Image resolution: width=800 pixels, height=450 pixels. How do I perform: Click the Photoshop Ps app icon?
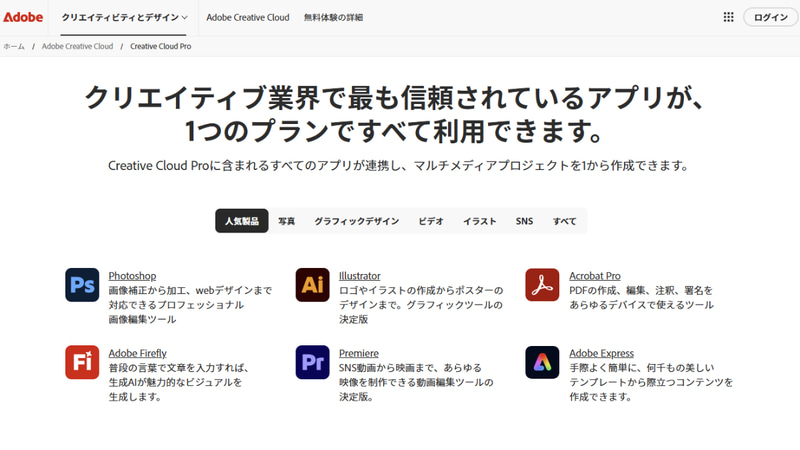tap(82, 285)
